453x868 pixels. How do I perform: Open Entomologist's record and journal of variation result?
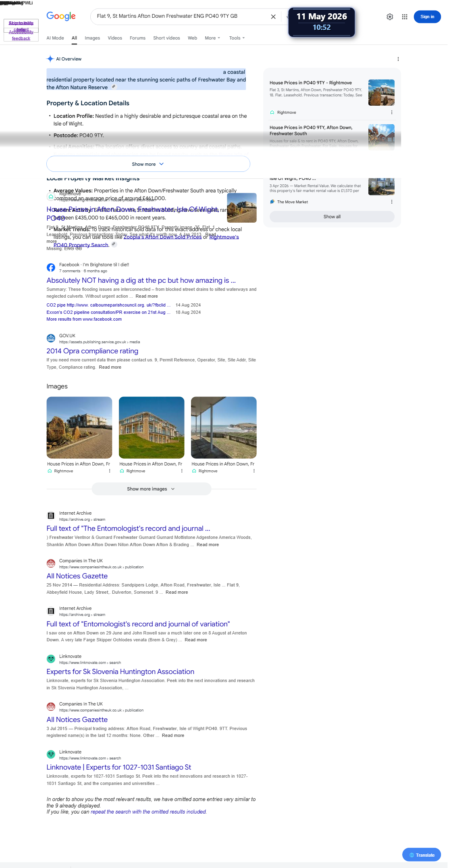pos(138,624)
